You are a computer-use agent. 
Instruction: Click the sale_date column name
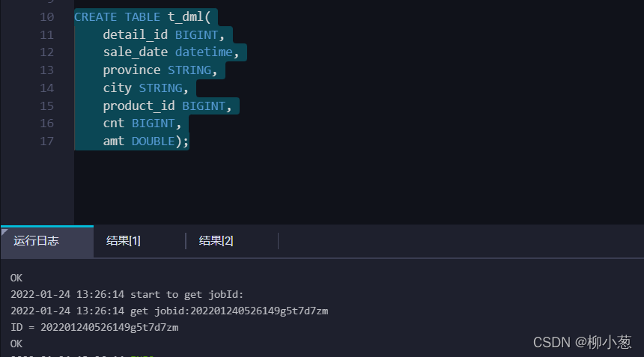135,52
